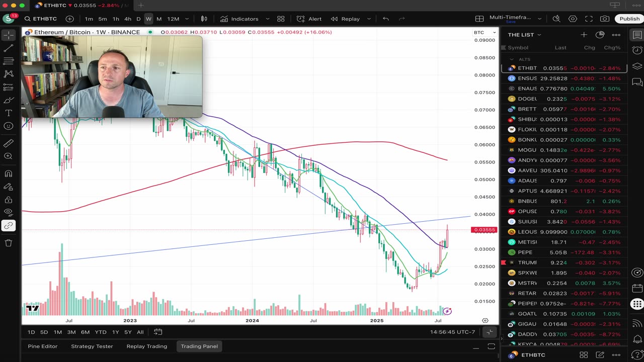Image resolution: width=644 pixels, height=362 pixels.
Task: Toggle lock all drawings
Action: [x=9, y=200]
